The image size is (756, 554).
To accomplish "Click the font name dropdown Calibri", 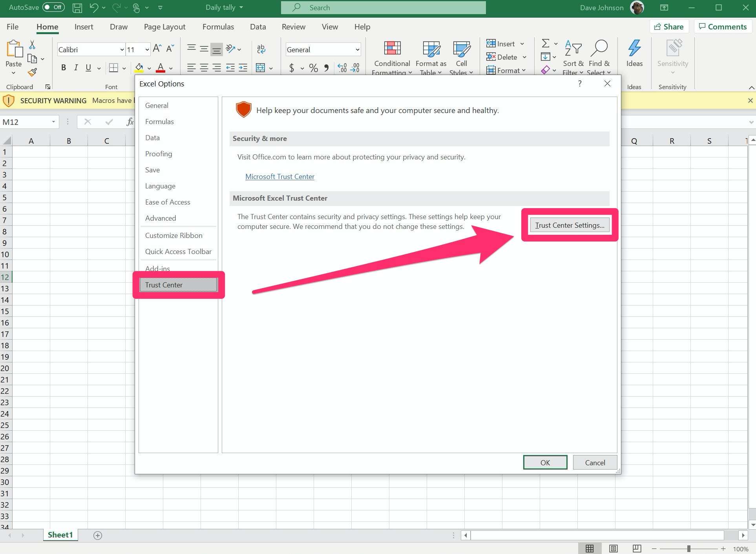I will click(x=89, y=49).
